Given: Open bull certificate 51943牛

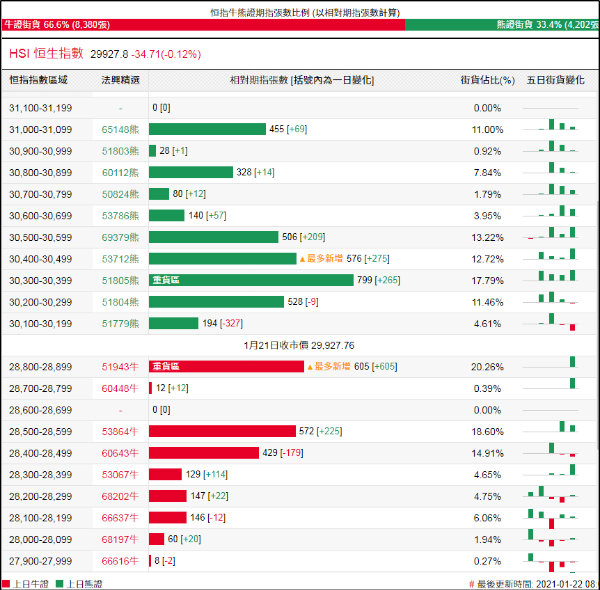Looking at the screenshot, I should click(x=120, y=367).
